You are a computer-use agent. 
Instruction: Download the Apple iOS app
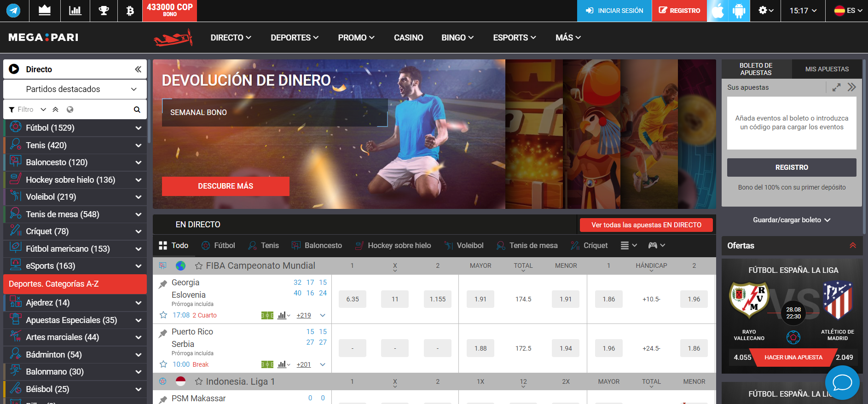(x=718, y=11)
